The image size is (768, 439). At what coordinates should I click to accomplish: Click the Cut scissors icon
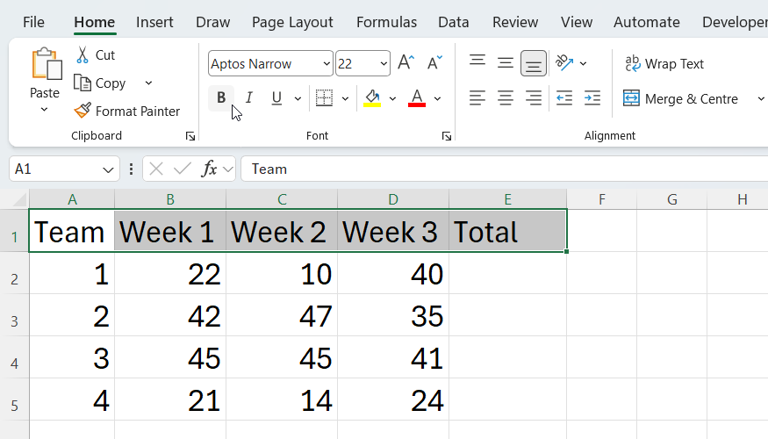tap(83, 55)
